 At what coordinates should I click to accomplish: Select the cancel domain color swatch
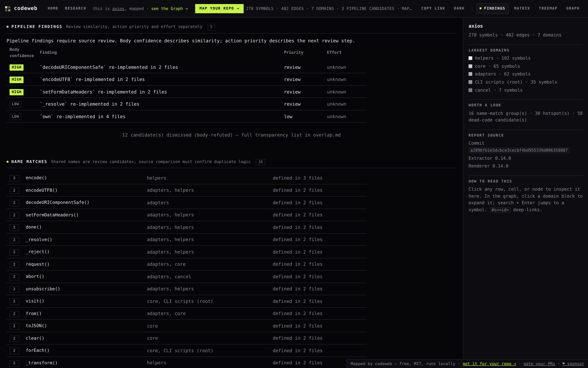pyautogui.click(x=470, y=90)
